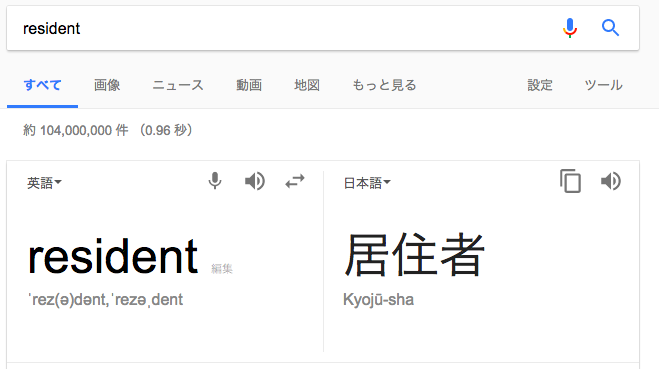This screenshot has width=659, height=369.
Task: Open the 動画 results tab
Action: pyautogui.click(x=249, y=85)
